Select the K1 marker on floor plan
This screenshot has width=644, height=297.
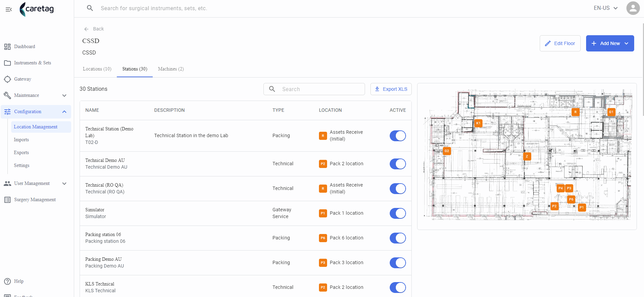coord(478,123)
